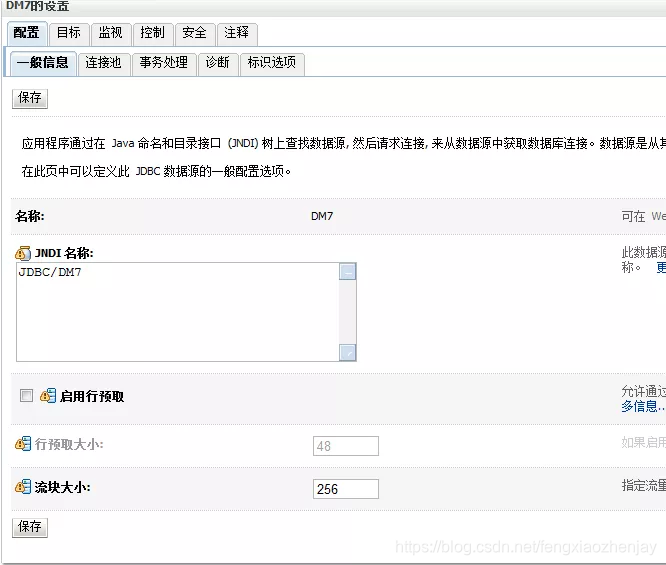The width and height of the screenshot is (666, 565).
Task: Open the 事务处理 sub-tab
Action: click(164, 63)
